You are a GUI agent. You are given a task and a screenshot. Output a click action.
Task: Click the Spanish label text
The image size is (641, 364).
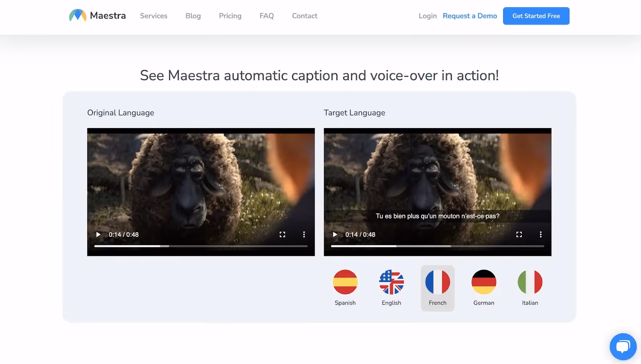pyautogui.click(x=345, y=303)
